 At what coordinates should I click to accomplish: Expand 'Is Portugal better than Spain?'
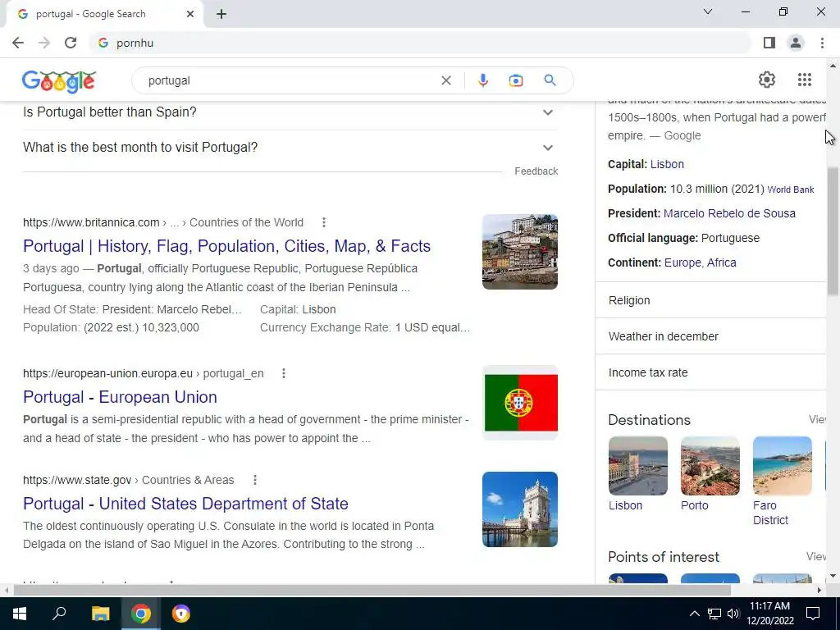(290, 112)
